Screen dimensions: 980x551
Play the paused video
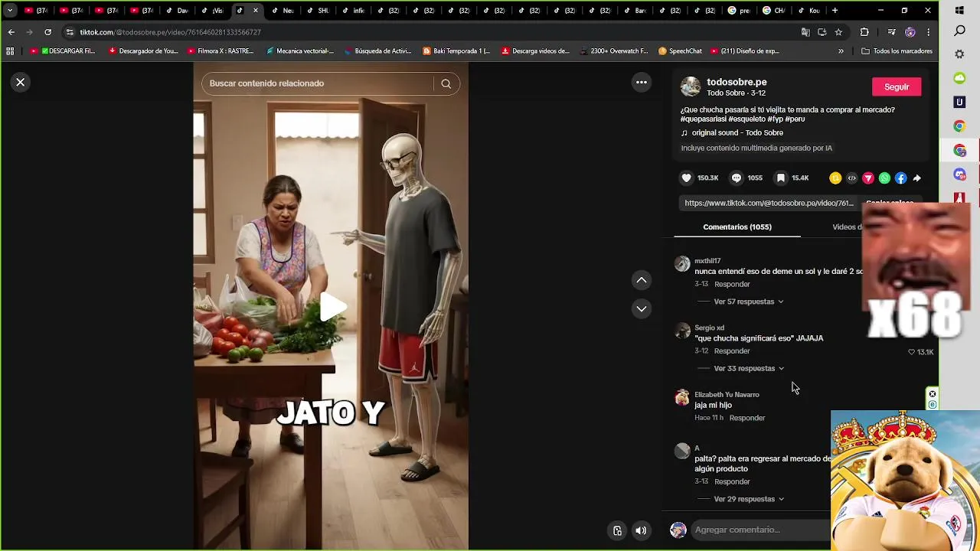[x=332, y=307]
